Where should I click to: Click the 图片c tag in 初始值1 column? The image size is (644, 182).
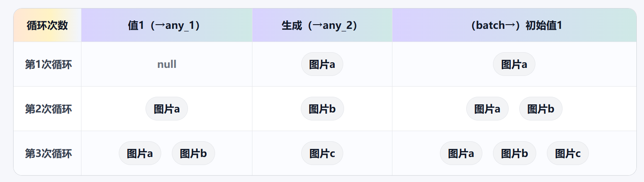coord(568,153)
